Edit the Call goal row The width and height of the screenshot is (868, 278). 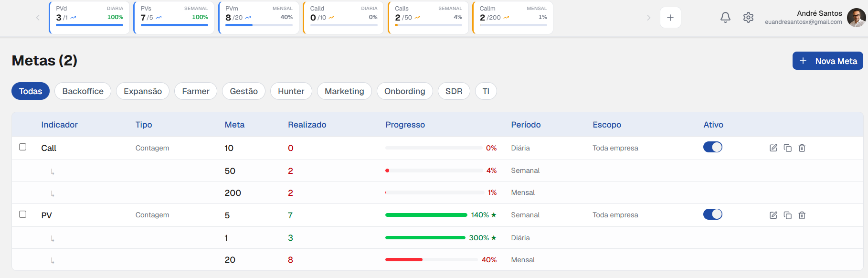tap(773, 148)
